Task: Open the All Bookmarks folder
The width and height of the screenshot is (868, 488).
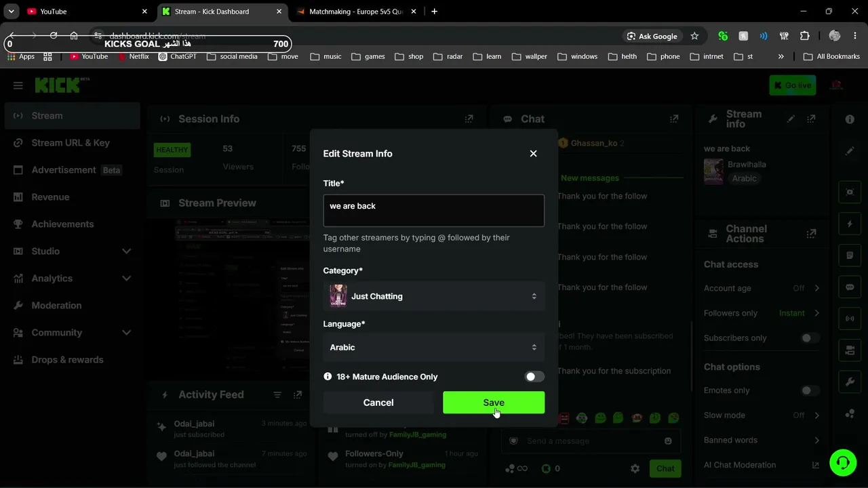Action: (x=831, y=56)
